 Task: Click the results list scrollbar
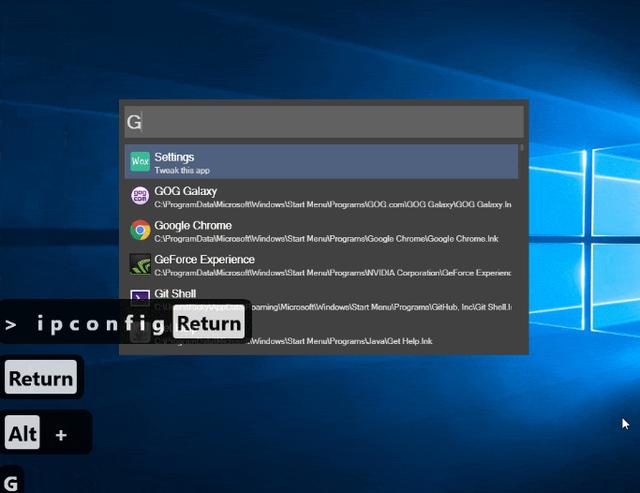click(x=522, y=147)
